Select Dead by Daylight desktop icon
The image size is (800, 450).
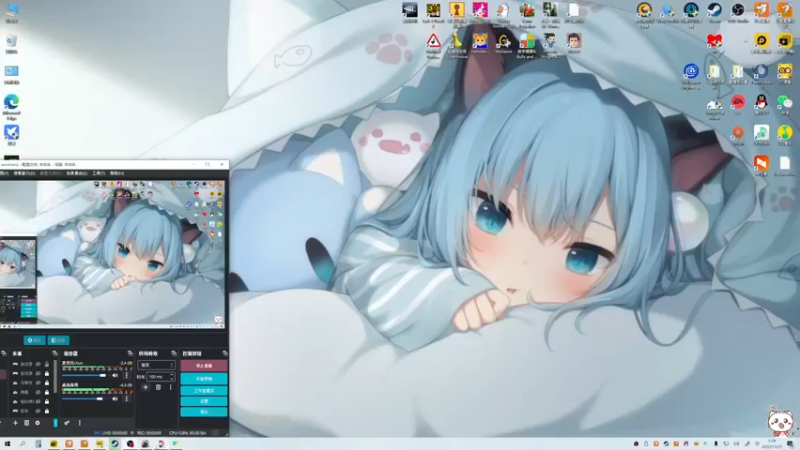click(410, 13)
